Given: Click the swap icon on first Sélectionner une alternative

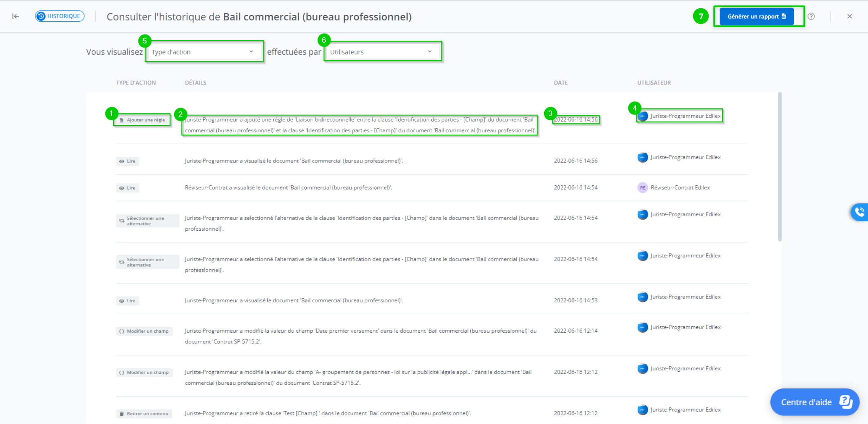Looking at the screenshot, I should pyautogui.click(x=122, y=221).
